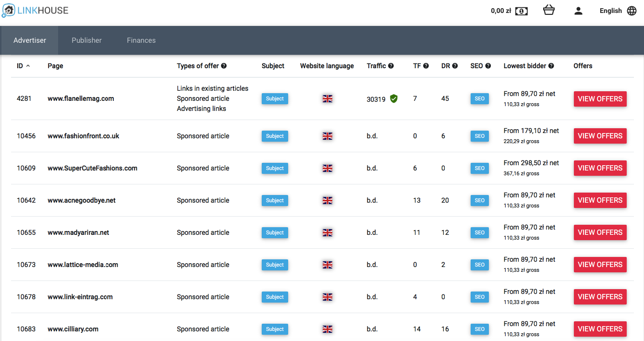The image size is (644, 341).
Task: Open the page www.acnegoodbye.net
Action: click(82, 200)
